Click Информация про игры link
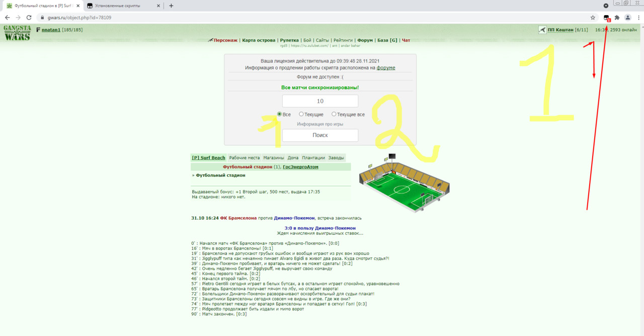The height and width of the screenshot is (336, 644). 320,124
